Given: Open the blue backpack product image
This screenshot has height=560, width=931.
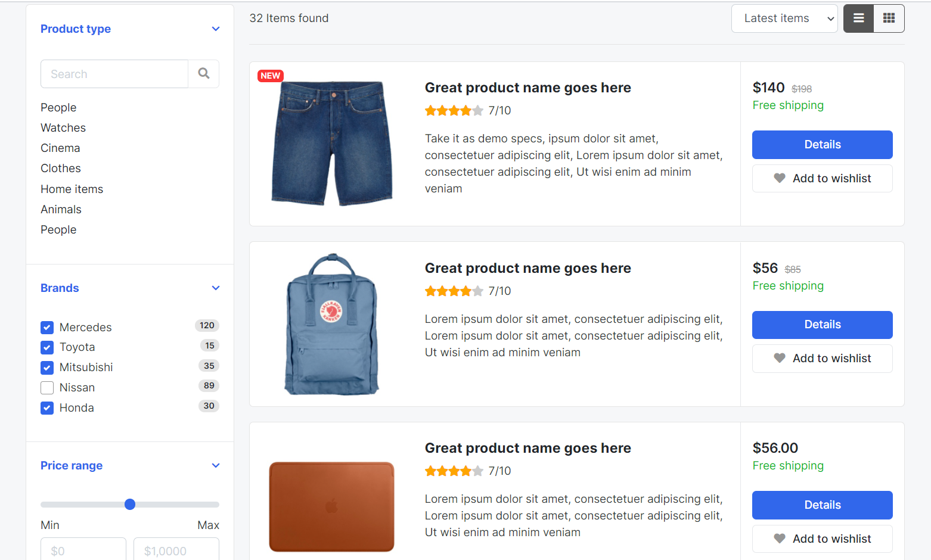Looking at the screenshot, I should tap(331, 325).
